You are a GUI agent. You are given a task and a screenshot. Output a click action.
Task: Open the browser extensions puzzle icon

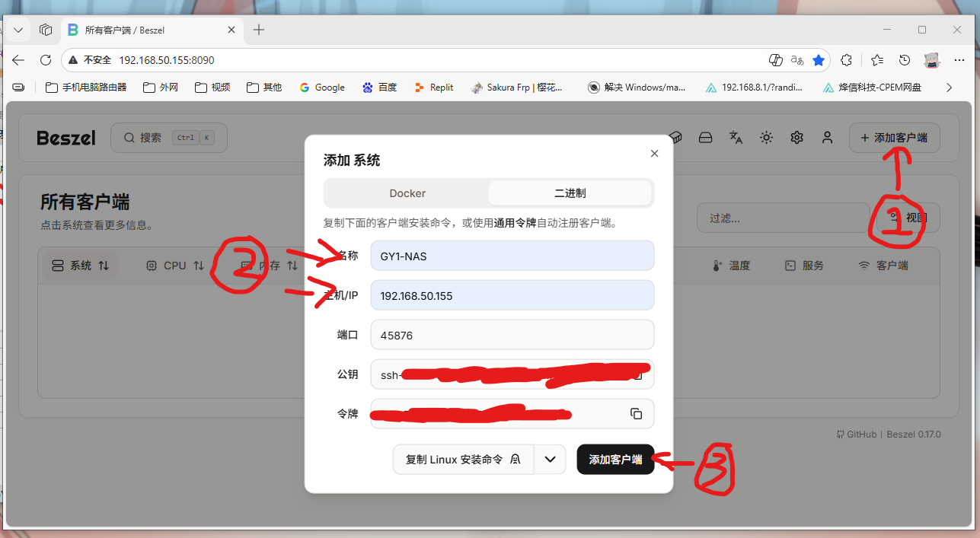[x=846, y=59]
